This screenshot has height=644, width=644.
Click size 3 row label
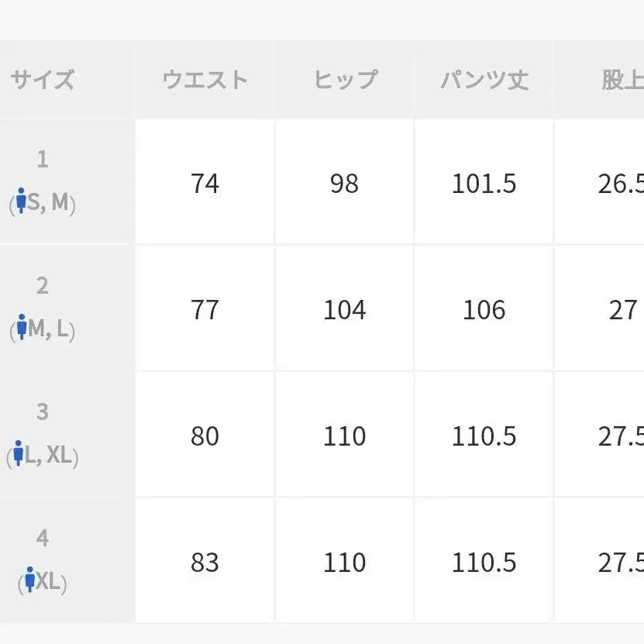click(43, 434)
